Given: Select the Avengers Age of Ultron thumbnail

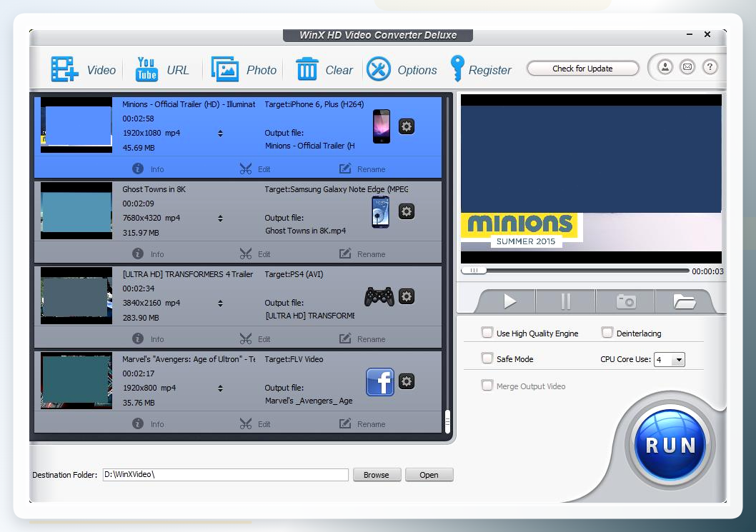Looking at the screenshot, I should [x=76, y=381].
